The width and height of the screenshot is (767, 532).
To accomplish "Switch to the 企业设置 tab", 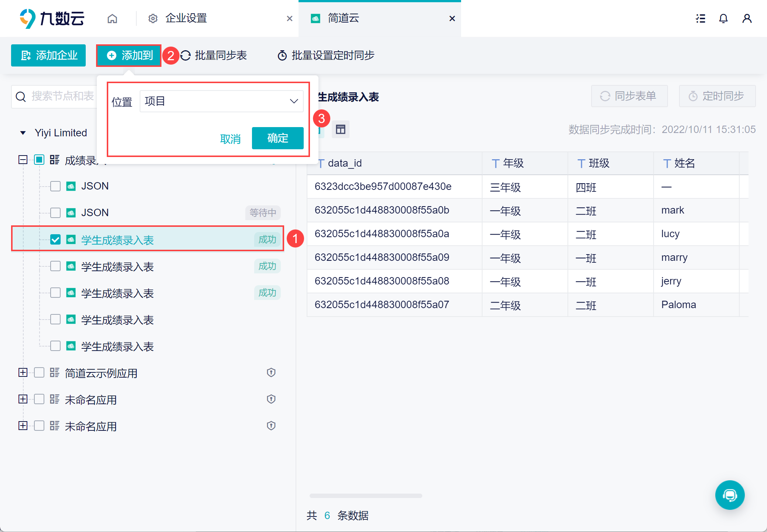I will tap(186, 18).
